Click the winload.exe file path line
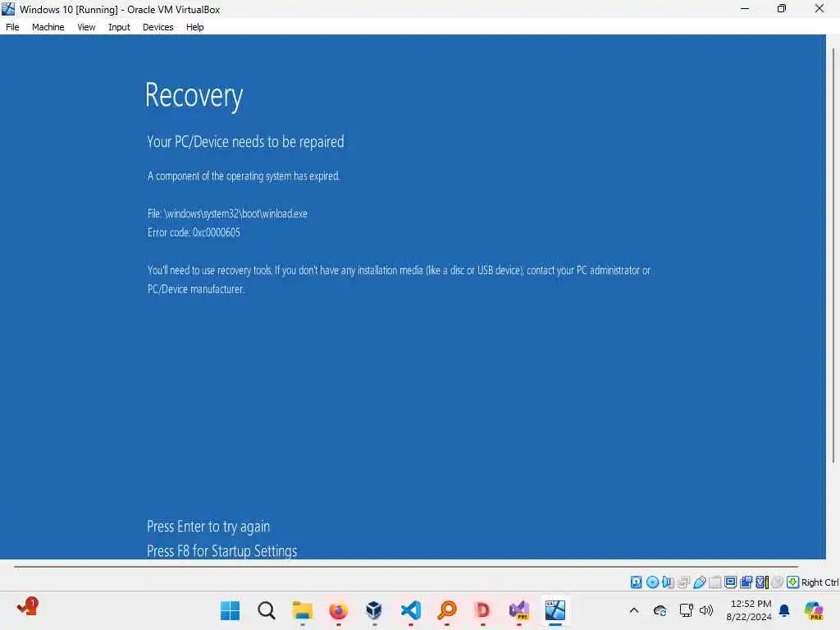 [227, 213]
